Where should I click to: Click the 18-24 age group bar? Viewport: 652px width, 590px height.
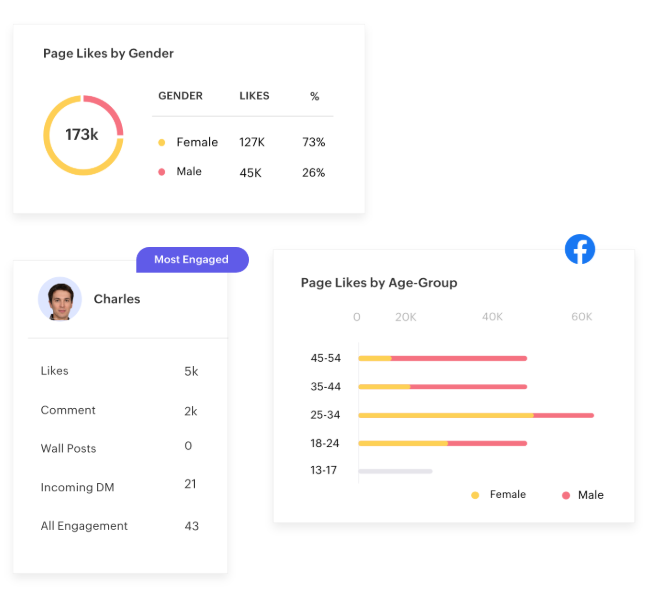(442, 443)
